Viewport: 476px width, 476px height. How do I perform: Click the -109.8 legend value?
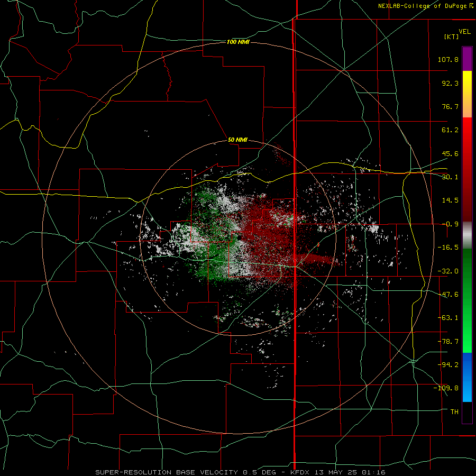click(446, 388)
